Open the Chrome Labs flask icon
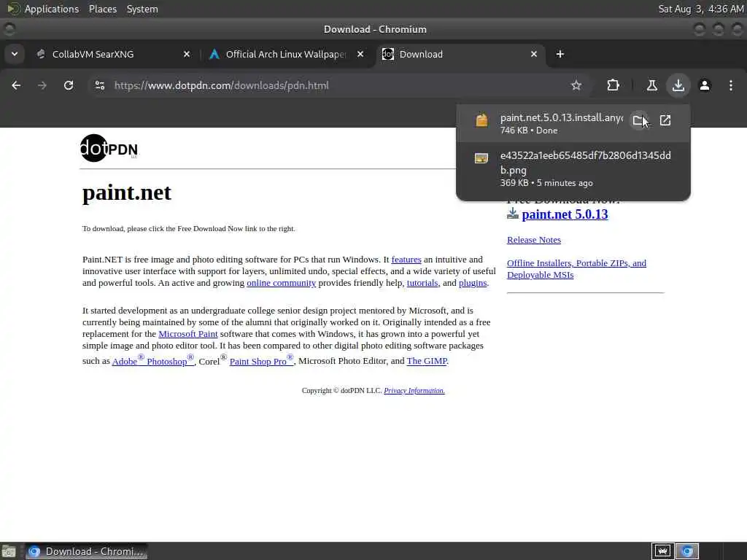Image resolution: width=747 pixels, height=560 pixels. (651, 85)
